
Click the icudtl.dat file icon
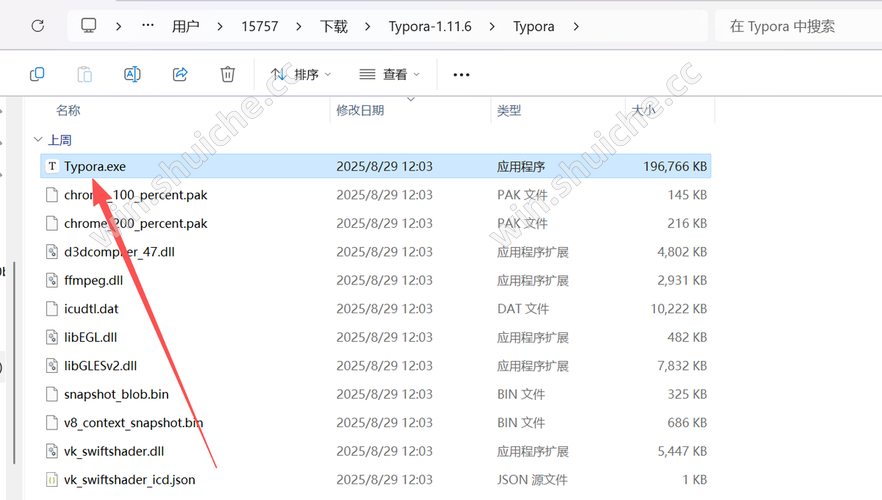(x=52, y=309)
